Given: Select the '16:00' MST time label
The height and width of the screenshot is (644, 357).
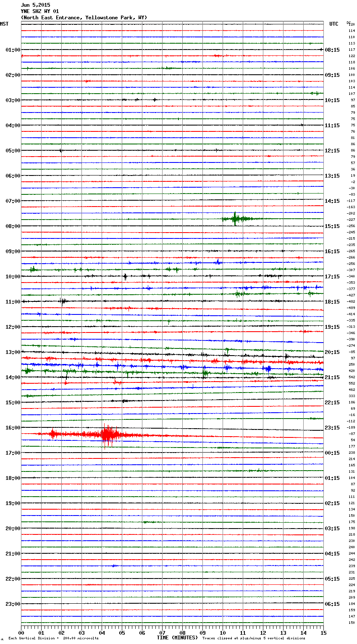Looking at the screenshot, I should click(x=13, y=428).
